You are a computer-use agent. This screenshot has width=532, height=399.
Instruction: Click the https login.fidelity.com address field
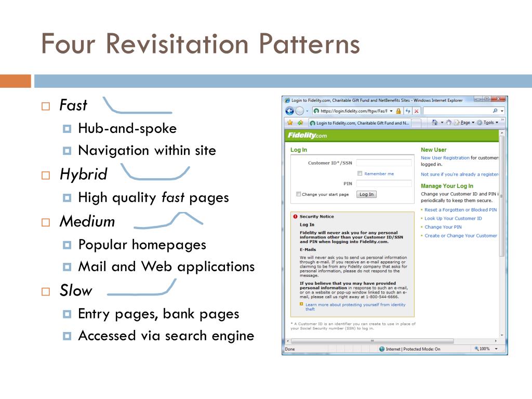click(x=353, y=111)
